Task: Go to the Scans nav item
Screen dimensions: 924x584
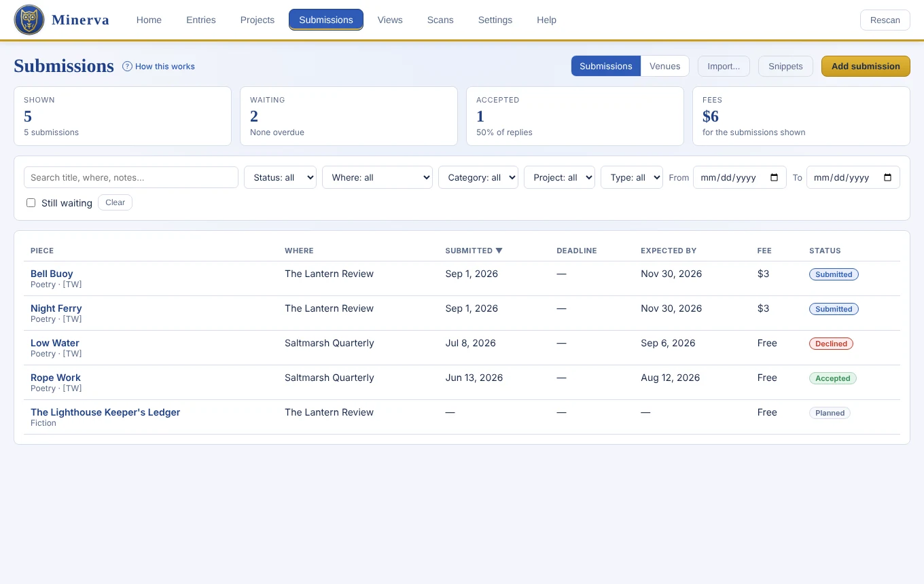Action: coord(440,20)
